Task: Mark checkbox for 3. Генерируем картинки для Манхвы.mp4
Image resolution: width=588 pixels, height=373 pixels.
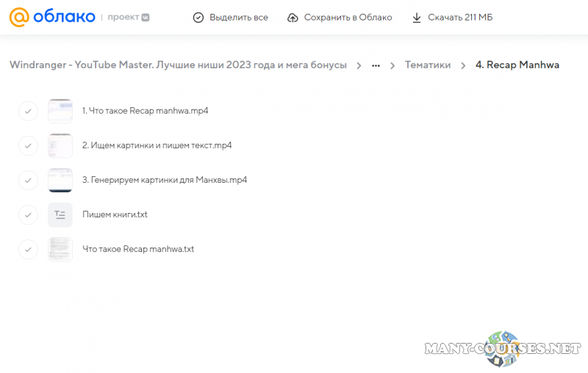Action: tap(28, 180)
